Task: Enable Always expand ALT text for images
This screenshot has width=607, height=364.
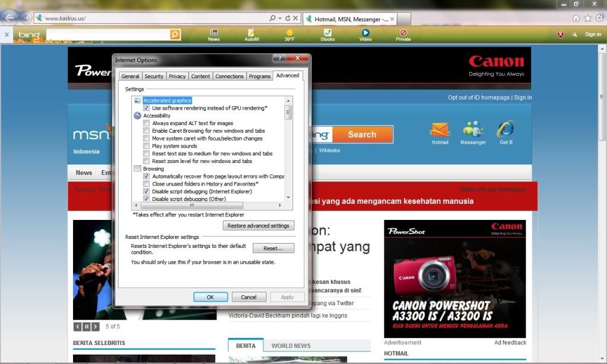Action: point(147,123)
